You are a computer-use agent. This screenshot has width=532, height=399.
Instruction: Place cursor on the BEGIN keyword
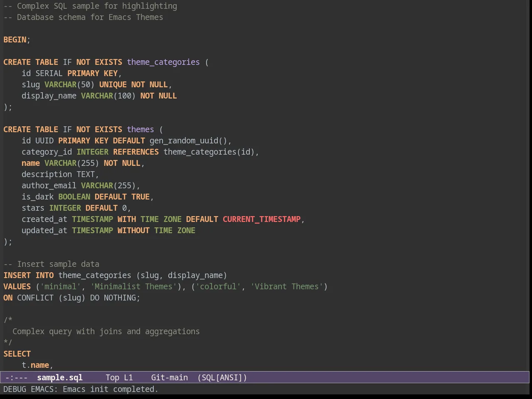pyautogui.click(x=15, y=39)
